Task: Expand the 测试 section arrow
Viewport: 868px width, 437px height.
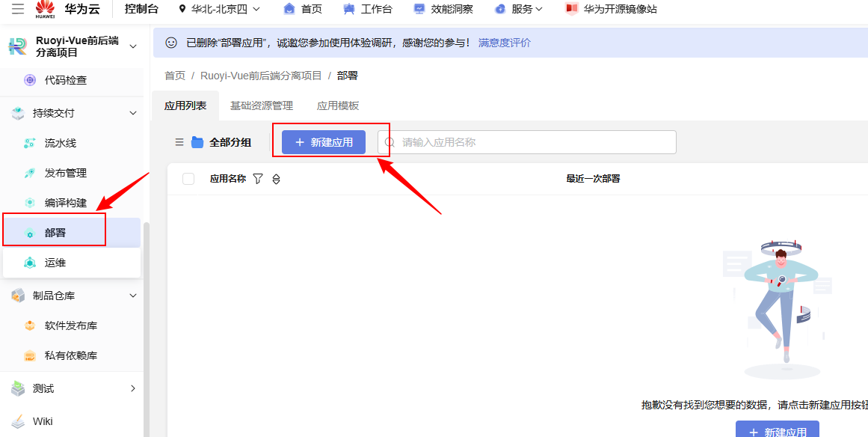Action: 133,389
